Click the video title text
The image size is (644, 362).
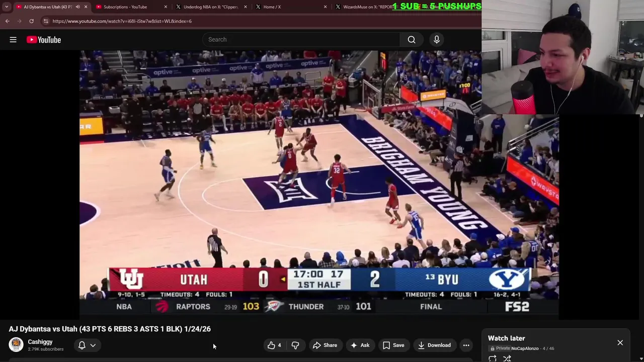(110, 329)
